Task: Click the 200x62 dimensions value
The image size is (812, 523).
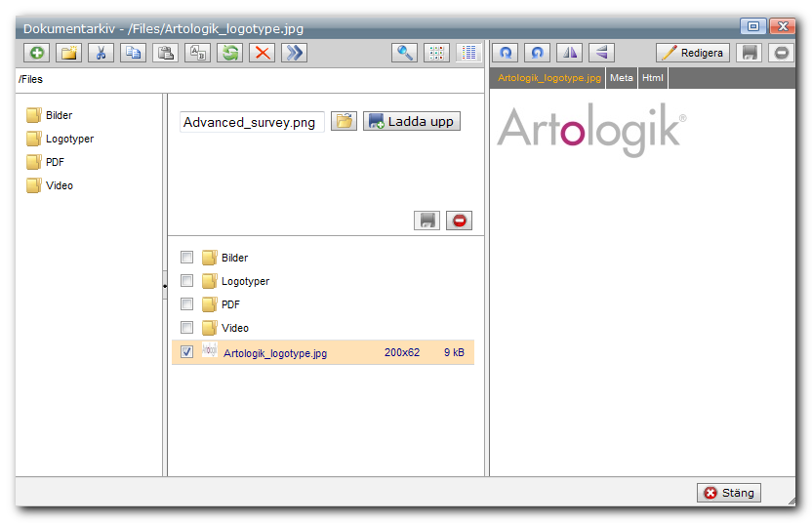Action: [x=402, y=352]
